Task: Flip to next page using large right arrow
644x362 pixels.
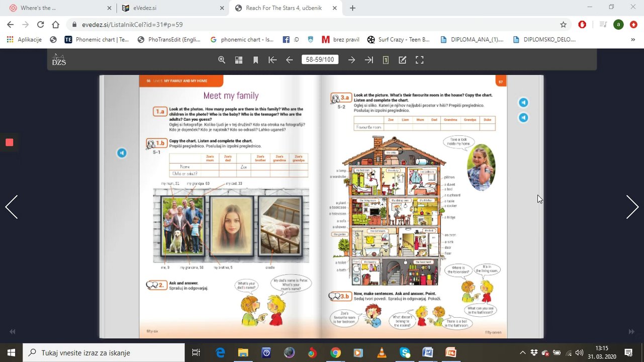Action: [x=632, y=207]
